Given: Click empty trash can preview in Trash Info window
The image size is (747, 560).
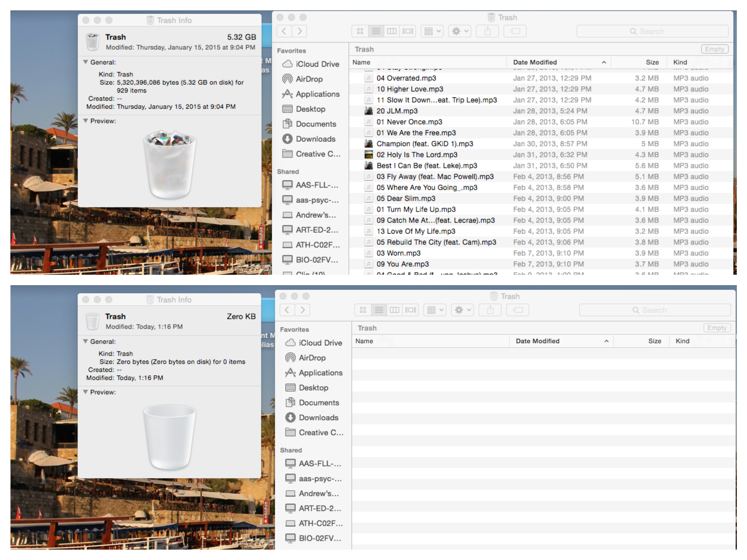Looking at the screenshot, I should [x=170, y=437].
